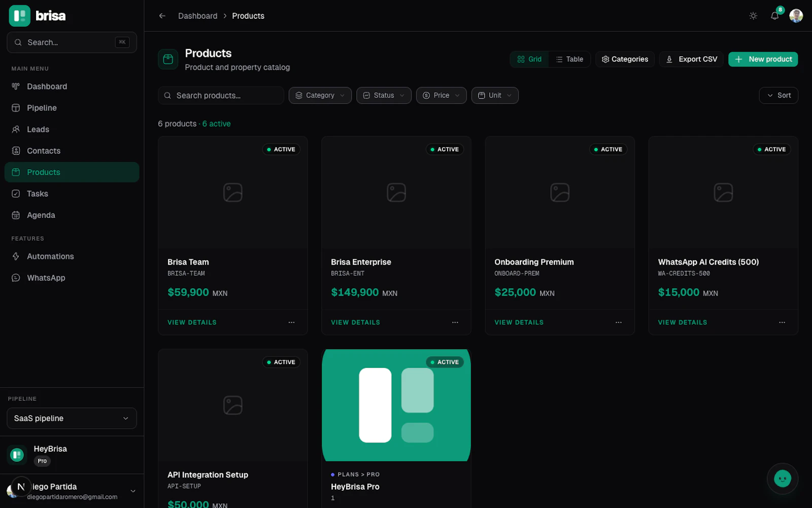The height and width of the screenshot is (508, 812).
Task: View details of Brisa Enterprise
Action: click(x=355, y=323)
